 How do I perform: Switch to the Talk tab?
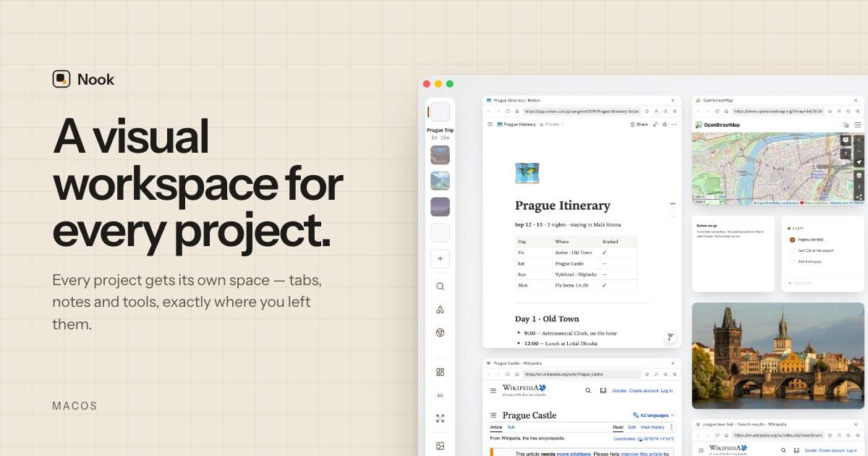(x=511, y=428)
